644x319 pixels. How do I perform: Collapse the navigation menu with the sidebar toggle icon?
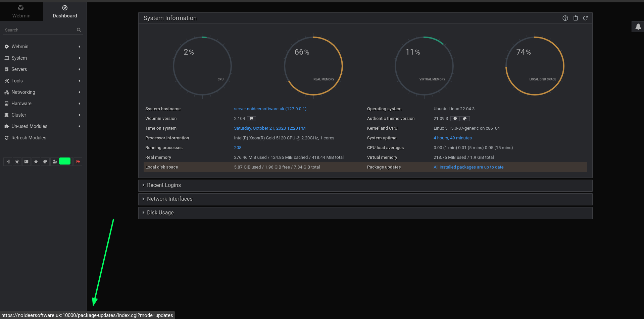pos(7,162)
